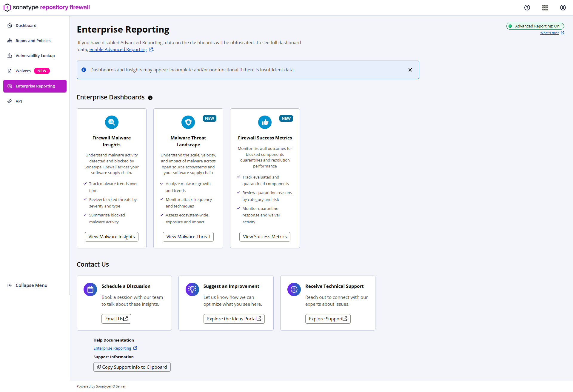Click the Schedule a Discussion calendar icon

(90, 289)
